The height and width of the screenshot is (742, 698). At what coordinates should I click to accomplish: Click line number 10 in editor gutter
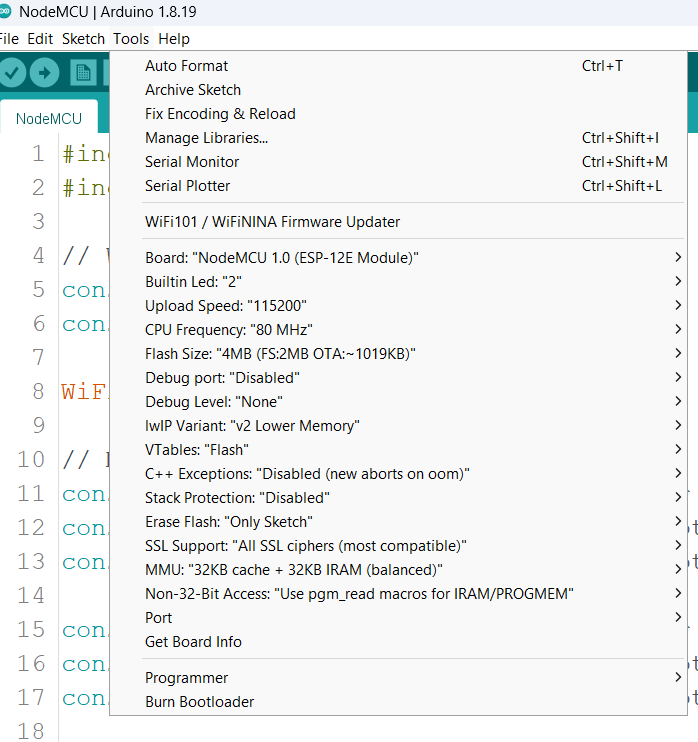[x=31, y=459]
